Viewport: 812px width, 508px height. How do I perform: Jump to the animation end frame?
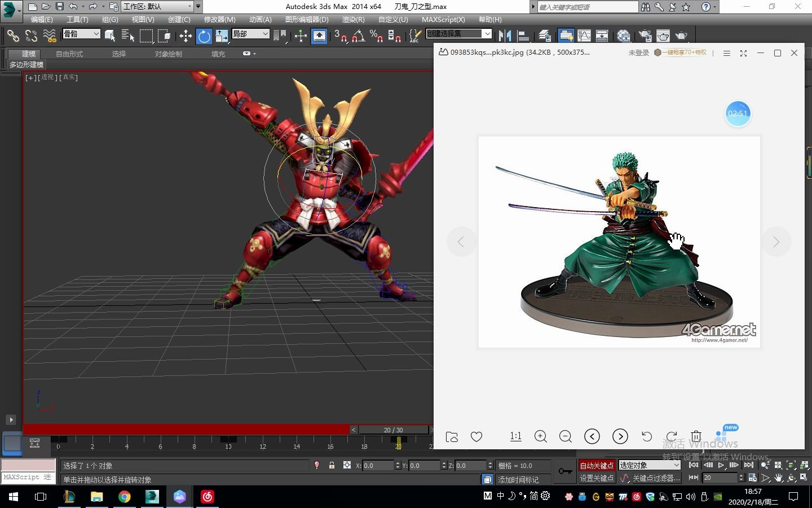pyautogui.click(x=749, y=465)
